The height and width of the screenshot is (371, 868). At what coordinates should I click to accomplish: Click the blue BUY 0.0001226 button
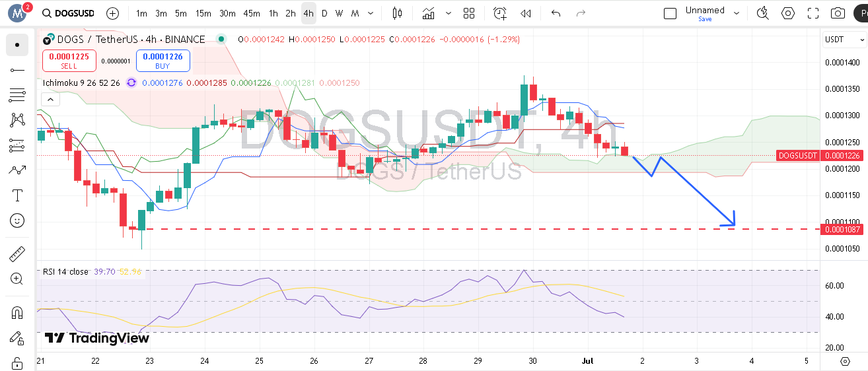(163, 61)
